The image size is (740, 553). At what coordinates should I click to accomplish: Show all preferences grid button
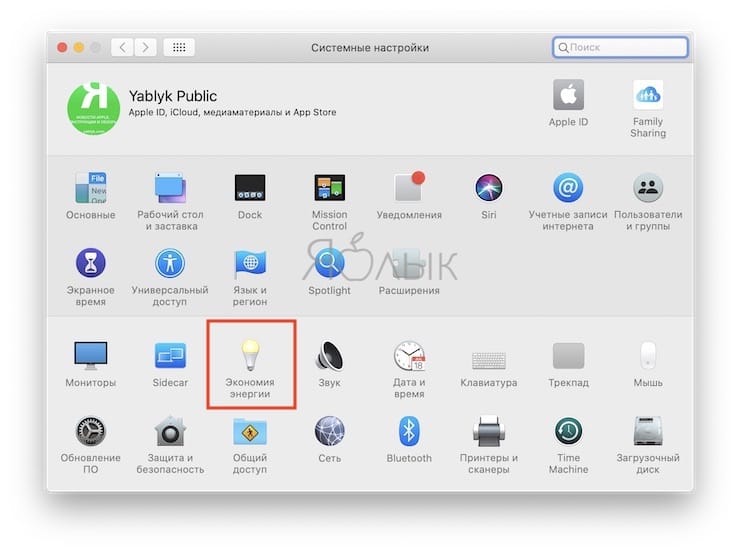click(179, 47)
